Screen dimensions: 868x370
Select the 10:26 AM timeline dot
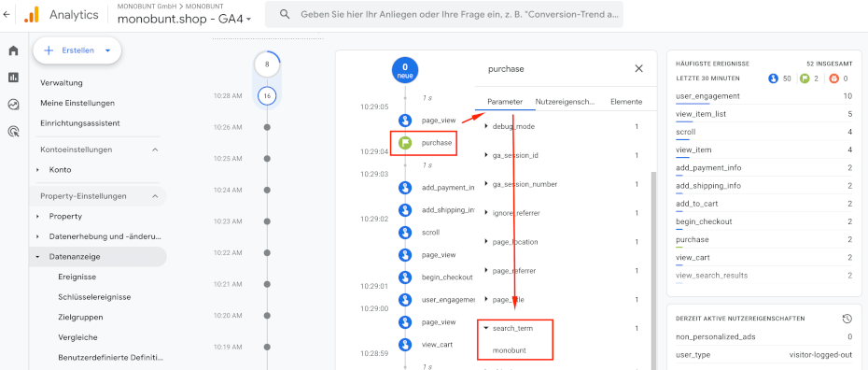[267, 127]
